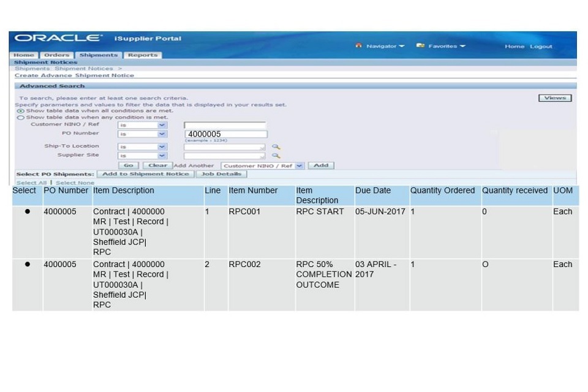This screenshot has width=588, height=392.
Task: Switch to the Reports tab
Action: 142,55
